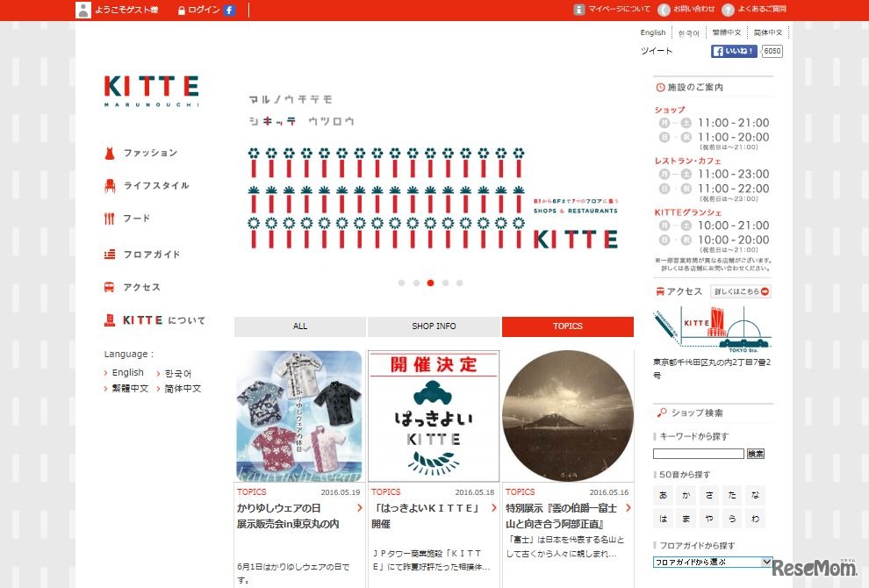Viewport: 869px width, 588px height.
Task: Click arrow next to はっきよいKITTE article
Action: [x=494, y=507]
